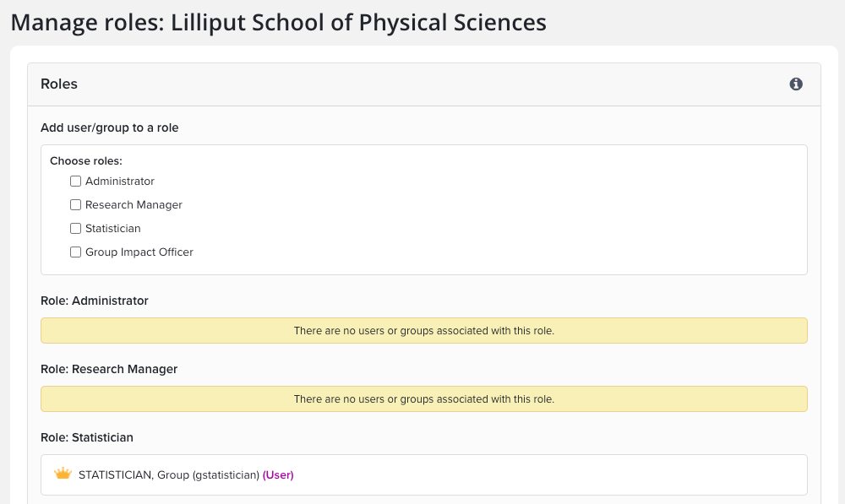Tick the Administrator role checkbox

coord(76,182)
